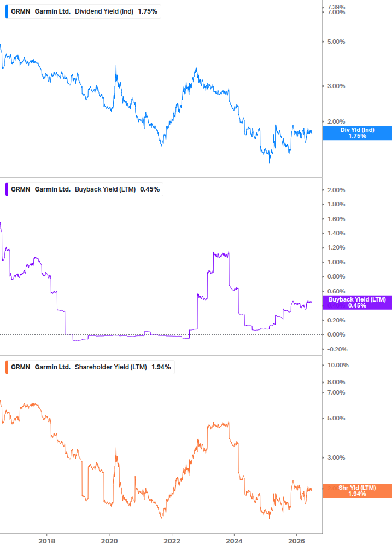Screen dimensions: 392x550
Task: Click the GRMN Buyback Yield (LTM) legend label
Action: [84, 189]
